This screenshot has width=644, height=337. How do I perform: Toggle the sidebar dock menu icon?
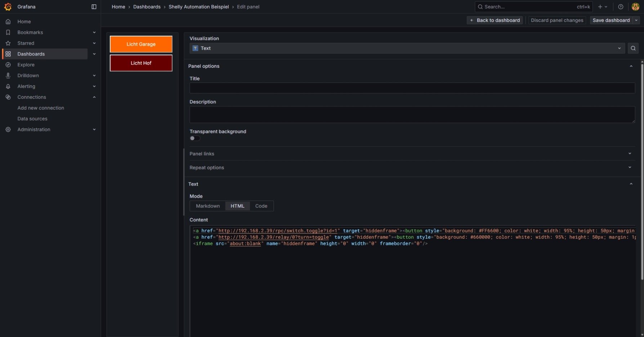(94, 7)
